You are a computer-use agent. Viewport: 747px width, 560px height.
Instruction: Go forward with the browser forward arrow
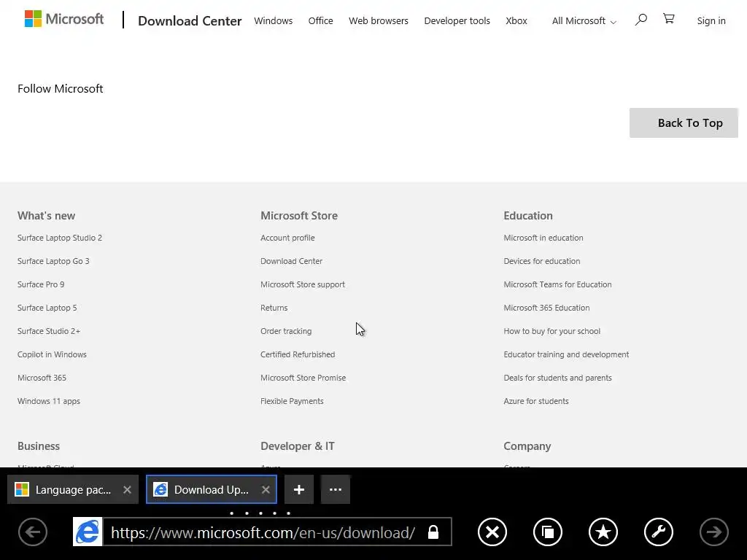coord(713,532)
